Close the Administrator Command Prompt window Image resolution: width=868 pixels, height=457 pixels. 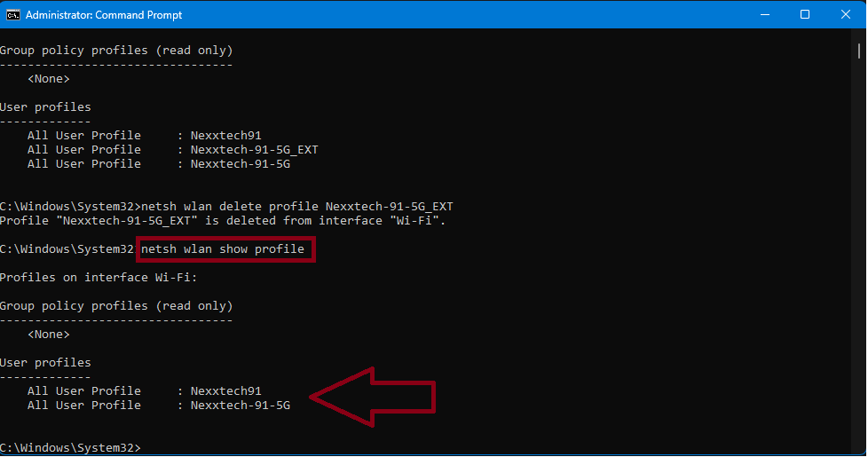tap(846, 14)
